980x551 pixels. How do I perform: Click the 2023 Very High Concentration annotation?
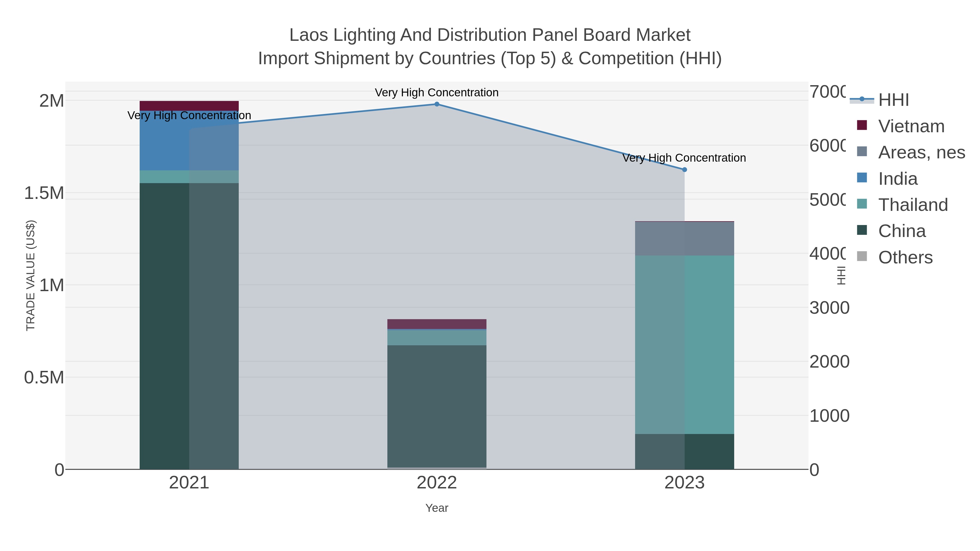coord(684,158)
